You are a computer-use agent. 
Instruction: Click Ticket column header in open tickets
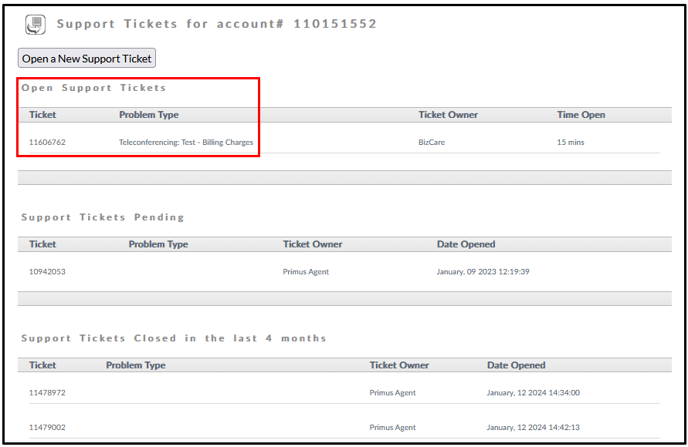click(43, 114)
